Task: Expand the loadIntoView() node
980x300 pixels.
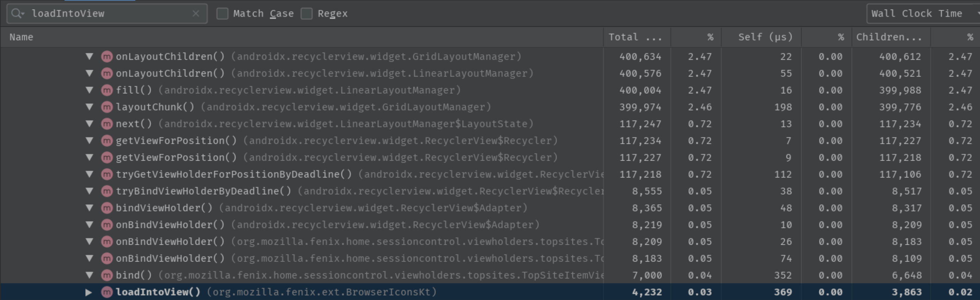Action: pos(88,292)
